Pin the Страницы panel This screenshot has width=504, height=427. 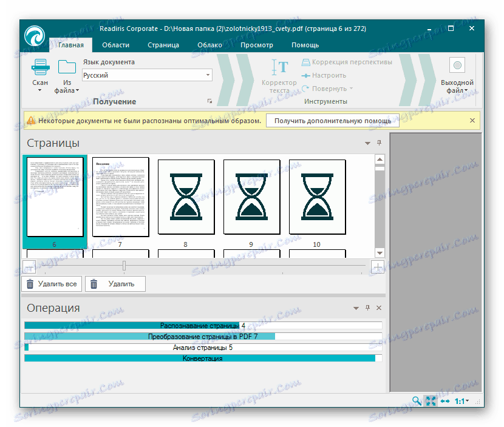(380, 143)
